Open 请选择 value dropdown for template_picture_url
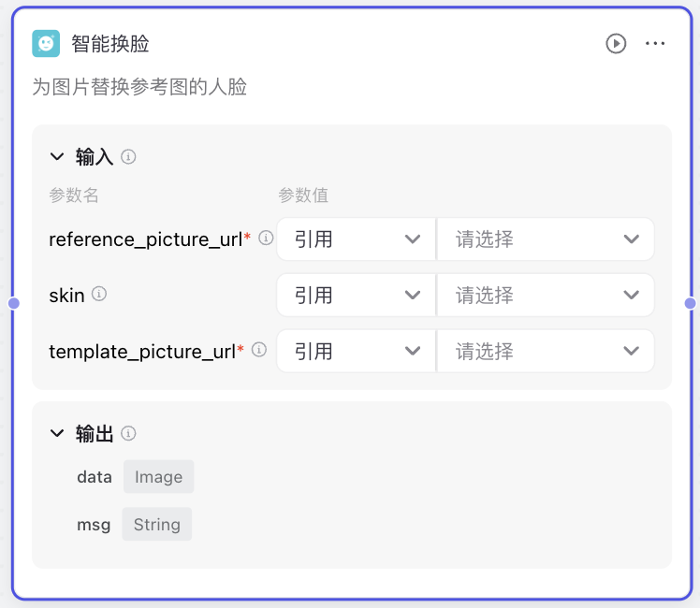 click(546, 351)
